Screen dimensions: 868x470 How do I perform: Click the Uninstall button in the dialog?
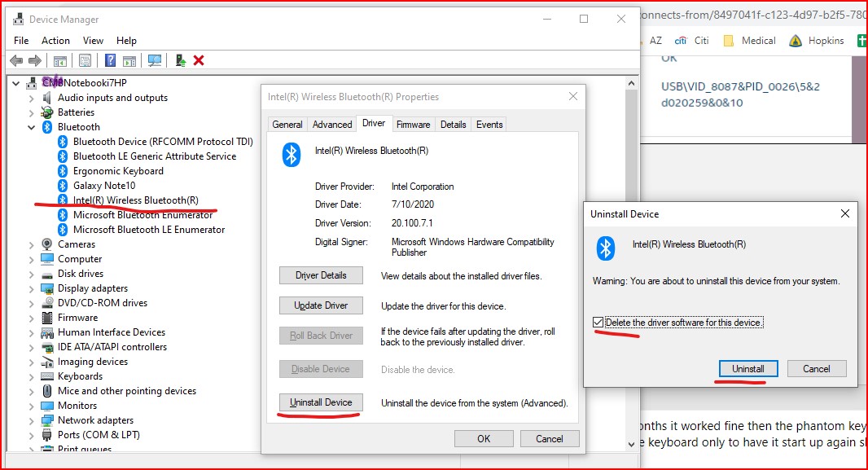(747, 369)
